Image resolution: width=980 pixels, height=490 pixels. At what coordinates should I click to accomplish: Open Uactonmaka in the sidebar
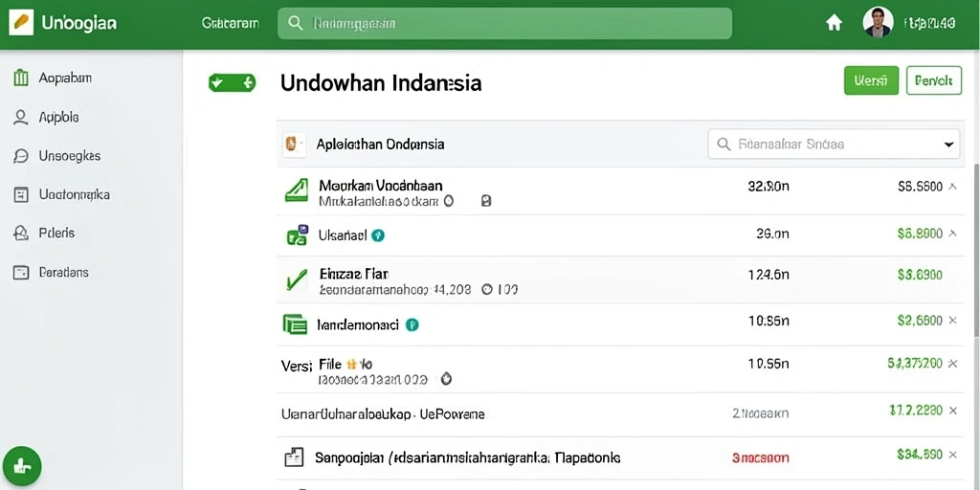[75, 194]
